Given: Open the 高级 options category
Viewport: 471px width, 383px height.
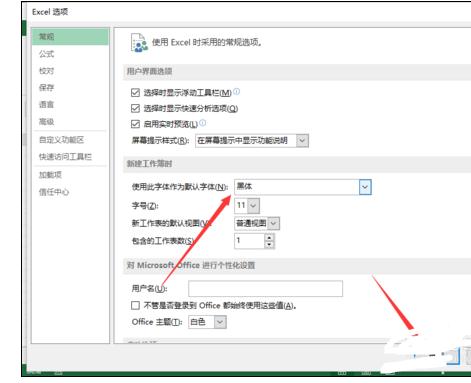Looking at the screenshot, I should 46,122.
